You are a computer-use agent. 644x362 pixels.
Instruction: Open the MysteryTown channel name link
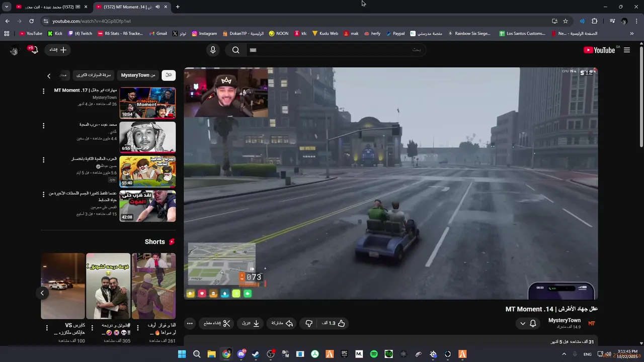pyautogui.click(x=564, y=320)
